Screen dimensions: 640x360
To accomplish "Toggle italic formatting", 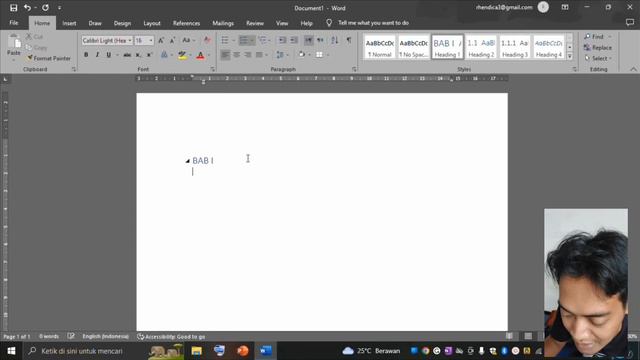I will (x=97, y=55).
